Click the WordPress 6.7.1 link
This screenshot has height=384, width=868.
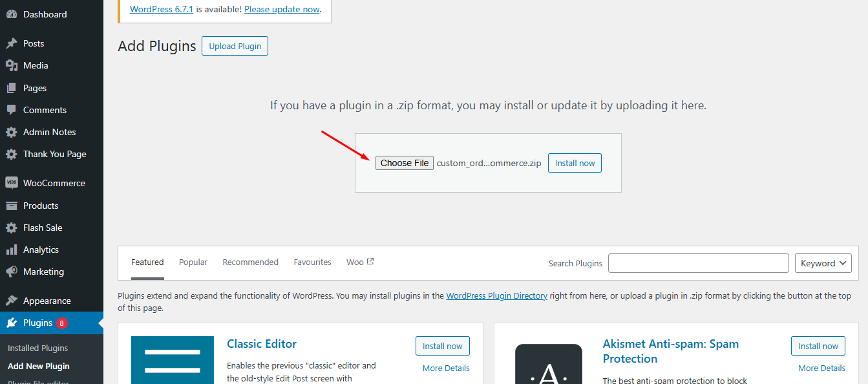tap(162, 9)
